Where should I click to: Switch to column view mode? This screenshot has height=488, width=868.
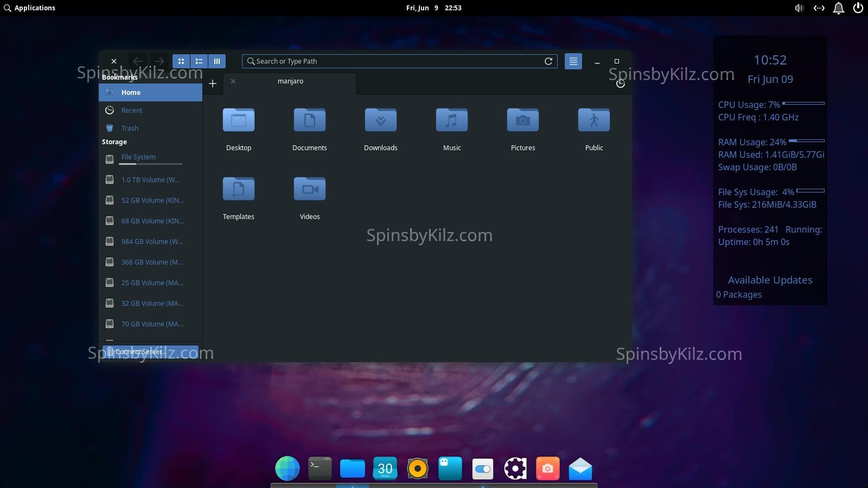217,61
